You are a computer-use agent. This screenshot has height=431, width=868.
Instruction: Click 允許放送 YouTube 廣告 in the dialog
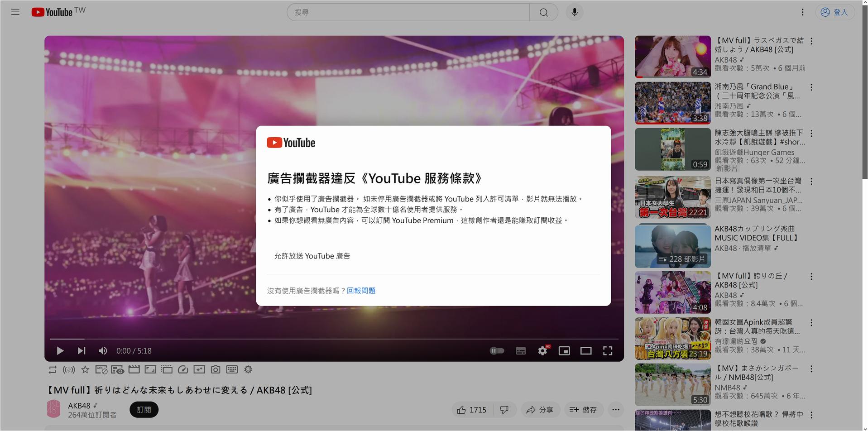[312, 256]
